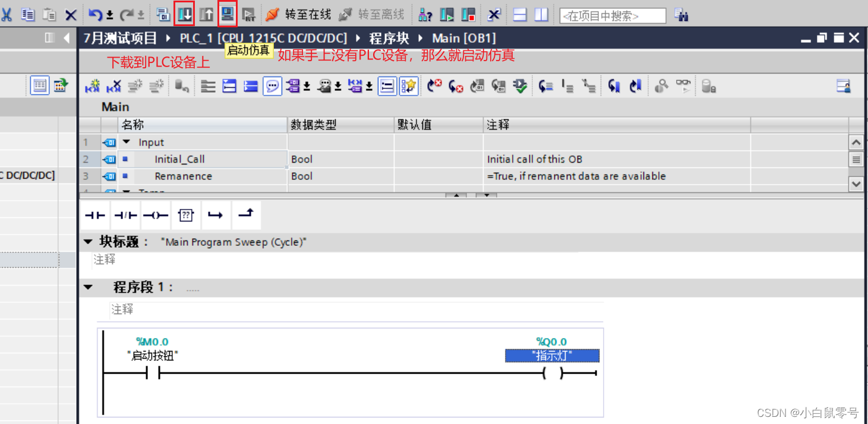Insert a normally closed contact
The image size is (868, 424).
click(x=125, y=215)
